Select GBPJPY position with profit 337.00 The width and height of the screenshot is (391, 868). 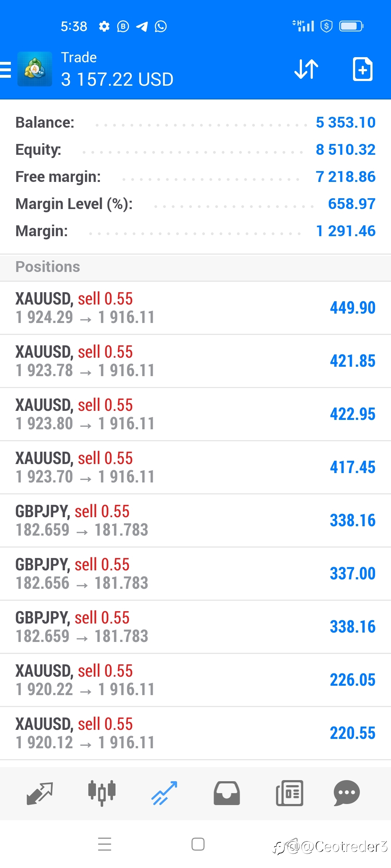point(195,574)
